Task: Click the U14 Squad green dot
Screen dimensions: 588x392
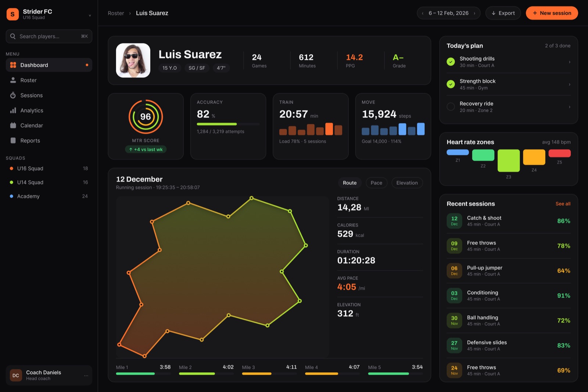Action: click(x=11, y=182)
